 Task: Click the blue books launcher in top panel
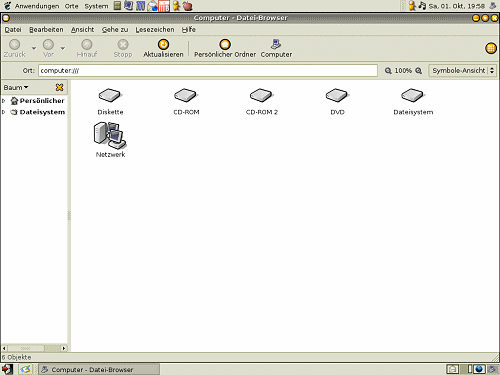(x=140, y=6)
